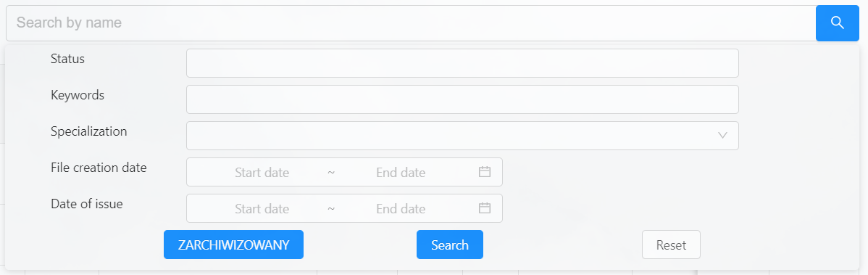The height and width of the screenshot is (275, 868).
Task: Open calendar icon for Date of issue
Action: 485,208
